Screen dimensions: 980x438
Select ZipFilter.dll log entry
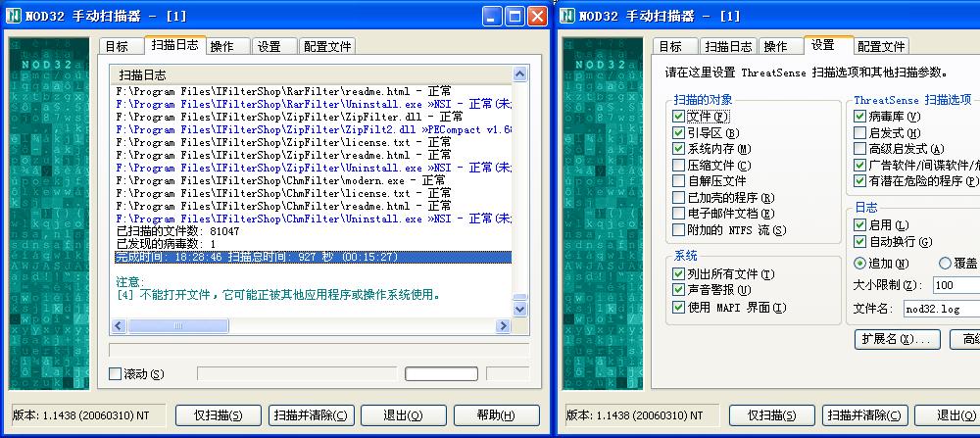tap(289, 117)
